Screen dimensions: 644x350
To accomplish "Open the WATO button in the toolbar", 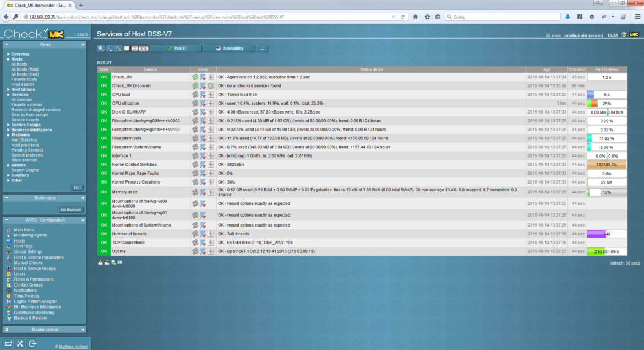I will pyautogui.click(x=177, y=48).
